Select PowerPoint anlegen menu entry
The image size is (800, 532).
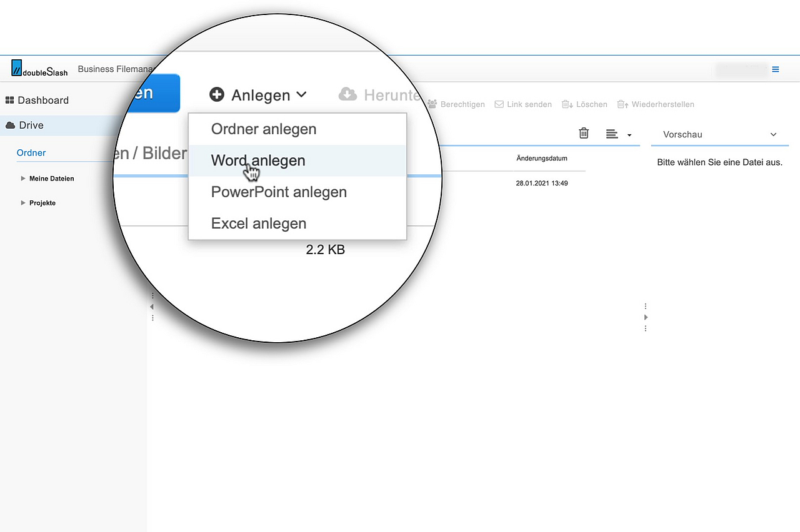(x=279, y=192)
